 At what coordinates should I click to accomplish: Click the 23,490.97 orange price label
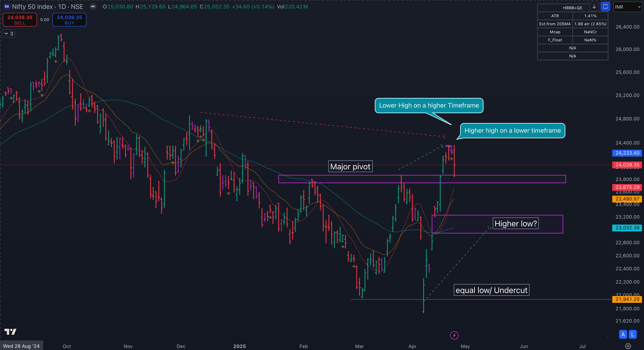click(x=627, y=199)
